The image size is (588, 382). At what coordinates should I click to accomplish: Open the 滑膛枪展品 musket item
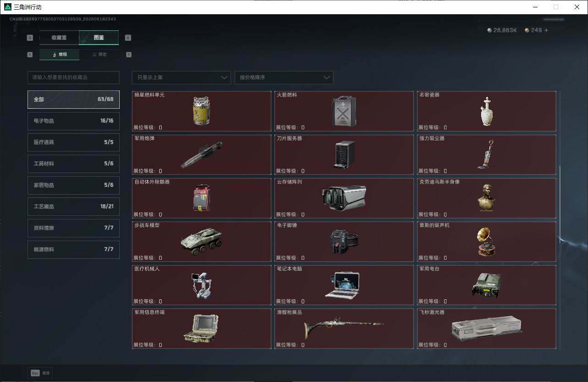[344, 329]
